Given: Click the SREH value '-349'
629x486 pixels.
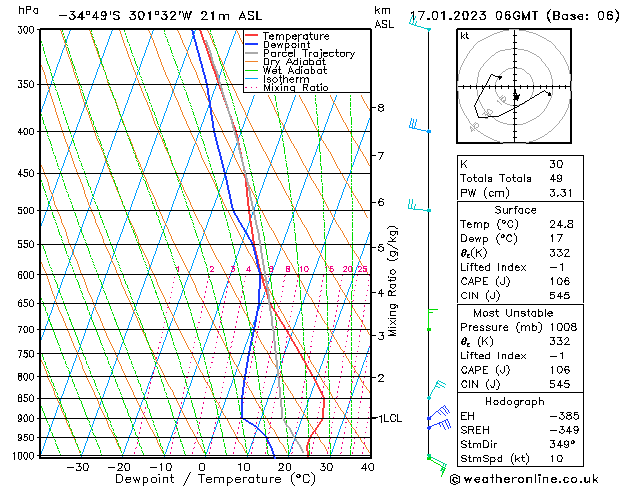Looking at the screenshot, I should click(564, 430).
